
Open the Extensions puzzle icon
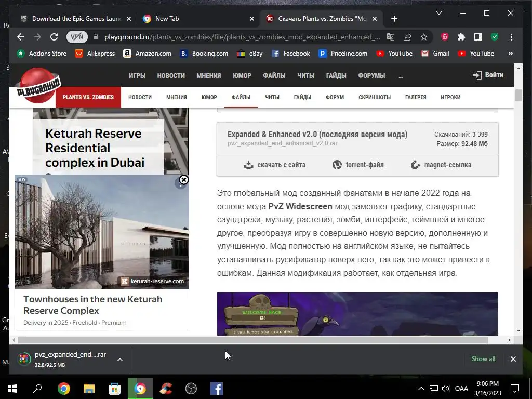pos(461,37)
